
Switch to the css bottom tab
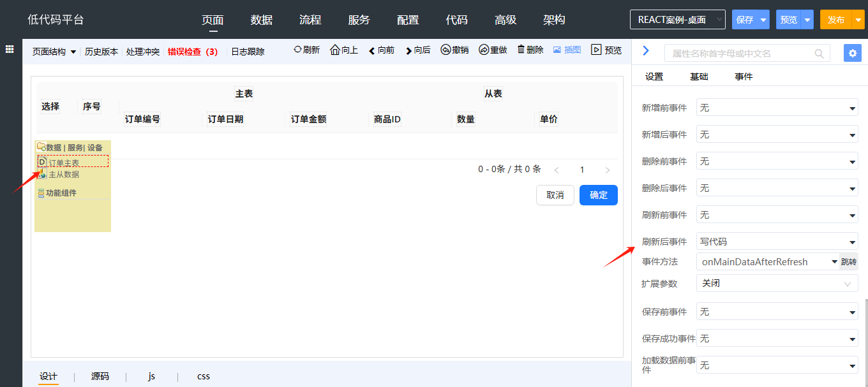(x=204, y=376)
